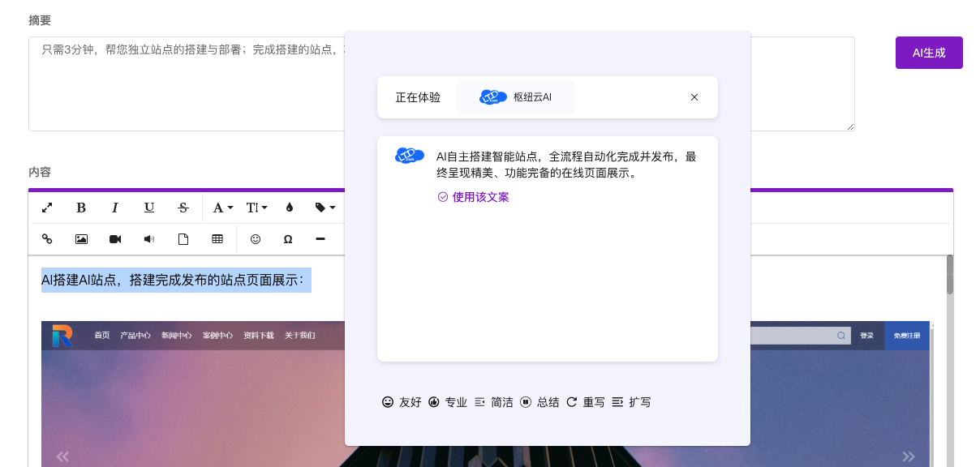980x467 pixels.
Task: Click the previous slide double-chevron arrow
Action: tap(62, 456)
